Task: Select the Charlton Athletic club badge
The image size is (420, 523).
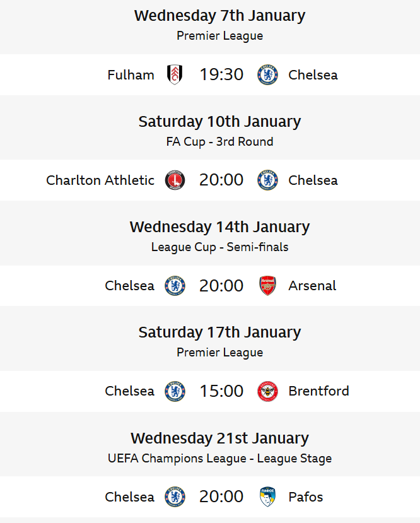Action: (x=175, y=180)
